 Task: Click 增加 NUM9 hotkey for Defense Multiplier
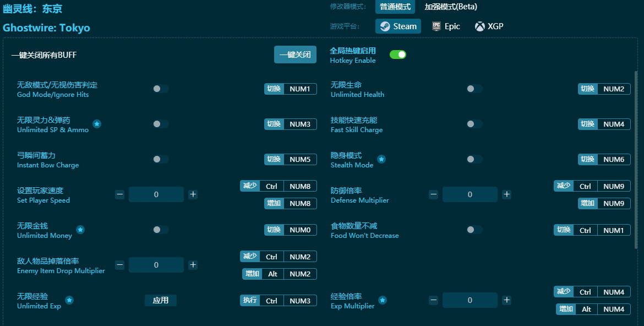(604, 204)
